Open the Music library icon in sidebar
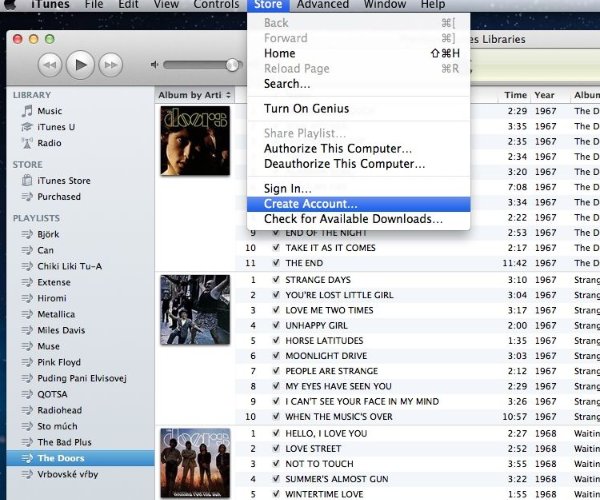 28,111
